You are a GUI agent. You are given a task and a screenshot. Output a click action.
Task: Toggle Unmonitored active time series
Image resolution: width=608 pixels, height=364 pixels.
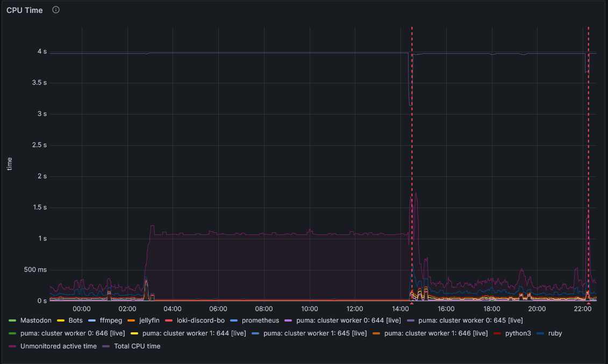[59, 346]
